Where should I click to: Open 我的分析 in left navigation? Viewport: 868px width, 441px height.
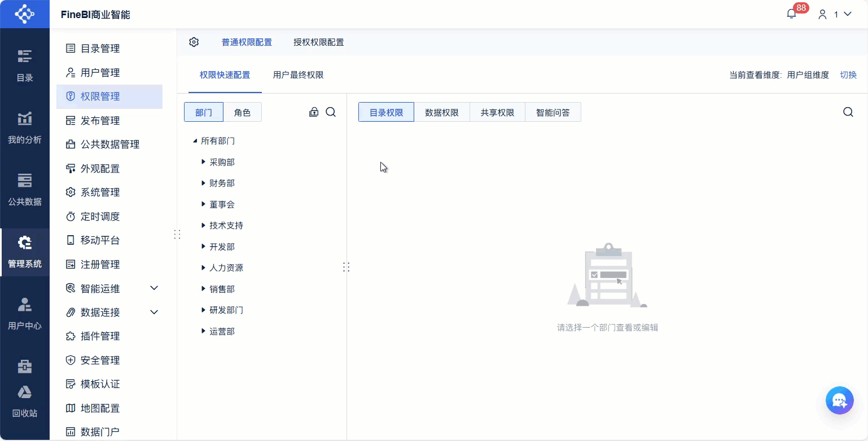point(25,128)
